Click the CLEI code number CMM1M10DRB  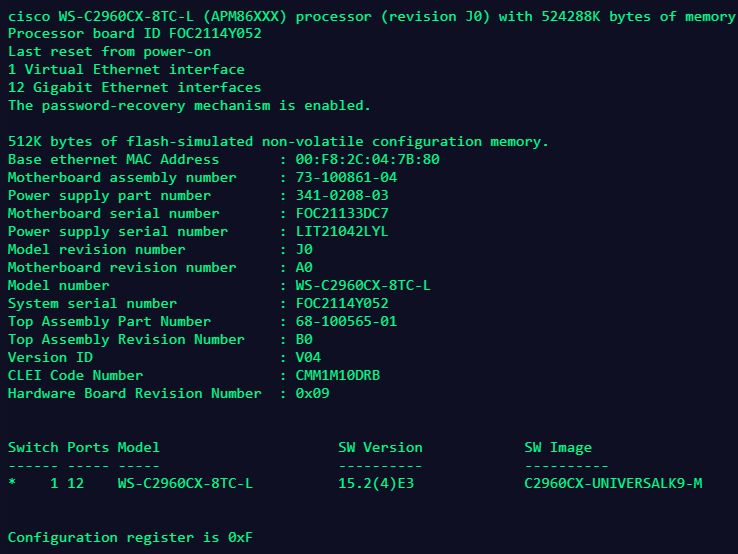point(338,375)
